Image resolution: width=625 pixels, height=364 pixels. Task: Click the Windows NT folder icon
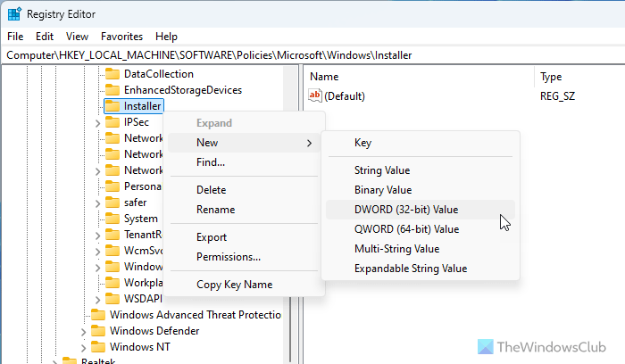(x=97, y=347)
